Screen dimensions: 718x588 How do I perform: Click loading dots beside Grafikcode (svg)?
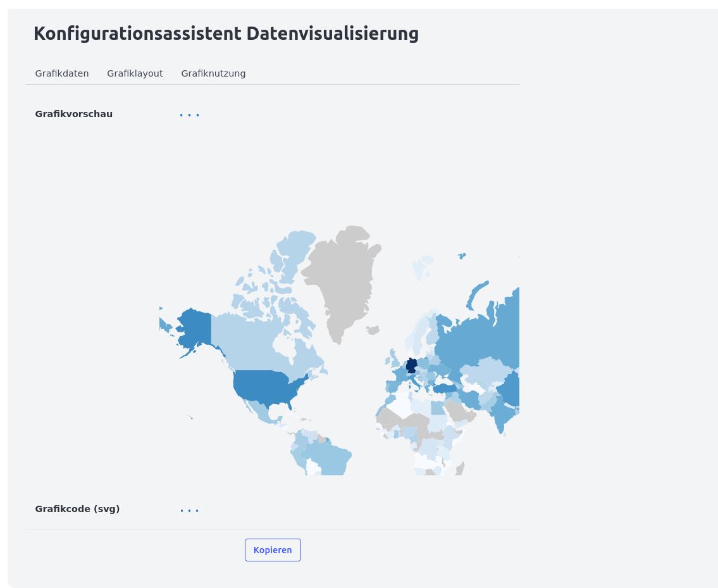pos(189,510)
